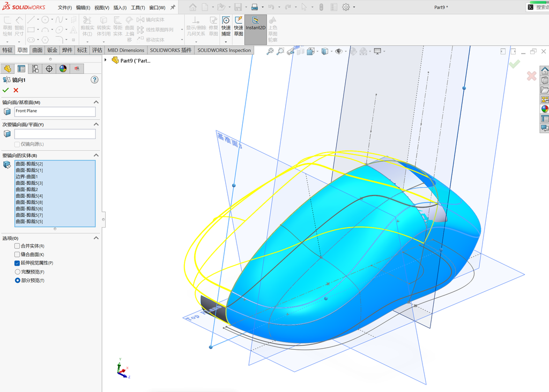Click the Front Plane mirror face field
The height and width of the screenshot is (392, 549).
[55, 111]
